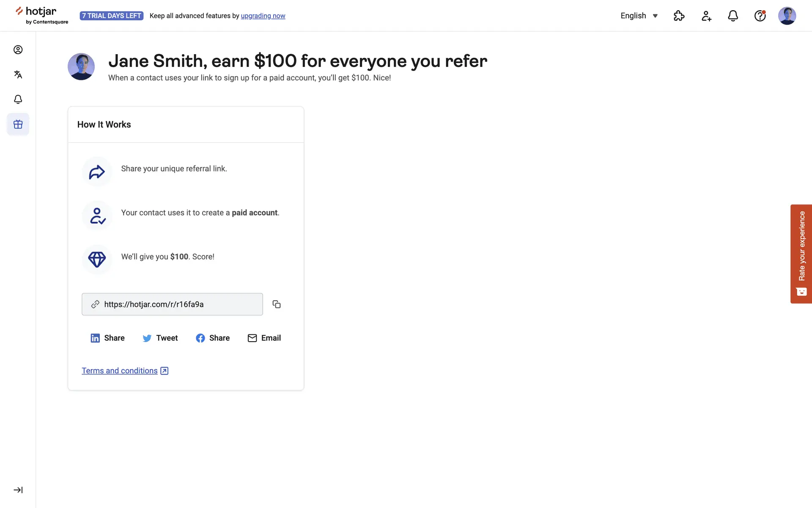
Task: Open the user avatar menu
Action: tap(787, 16)
